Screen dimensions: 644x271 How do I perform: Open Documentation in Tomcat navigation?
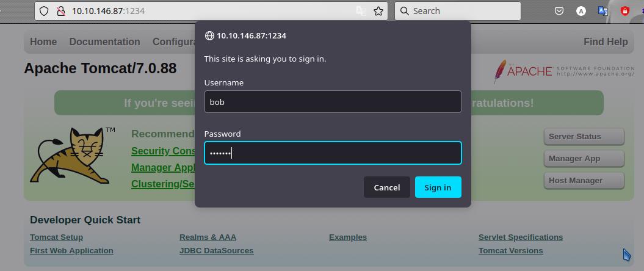point(105,42)
